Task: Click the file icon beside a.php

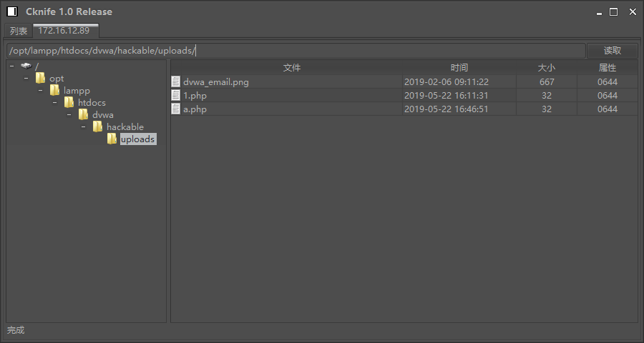Action: pyautogui.click(x=176, y=109)
